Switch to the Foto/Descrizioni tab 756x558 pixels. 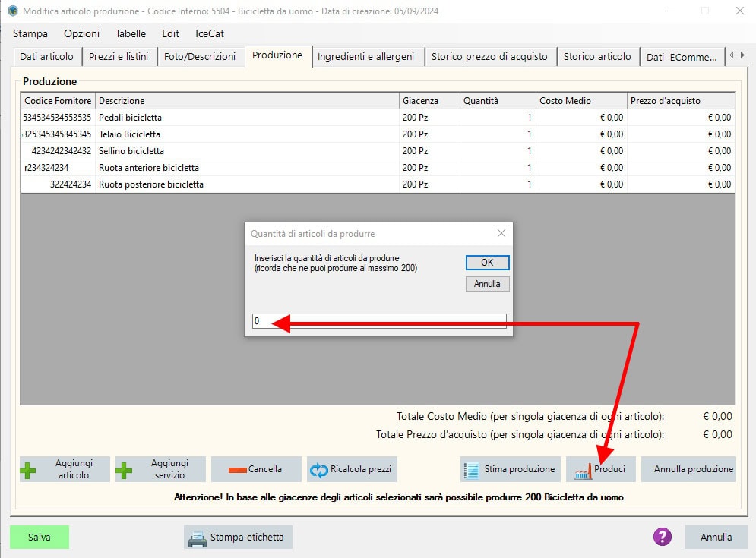point(200,57)
